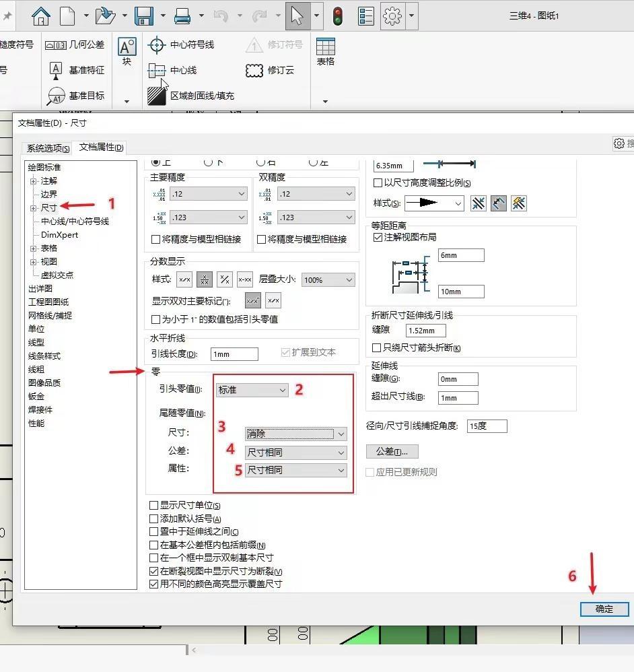
Task: Create a new document with the New icon
Action: (x=67, y=16)
